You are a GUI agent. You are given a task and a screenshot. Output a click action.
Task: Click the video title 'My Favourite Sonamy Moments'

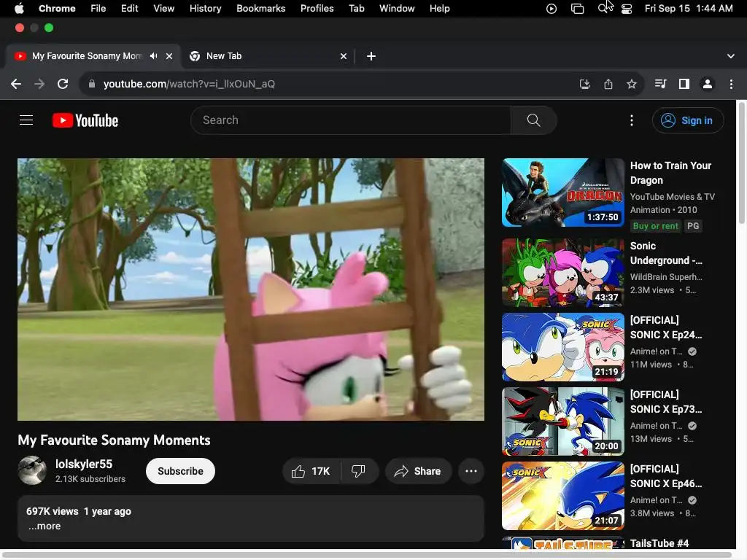tap(114, 440)
